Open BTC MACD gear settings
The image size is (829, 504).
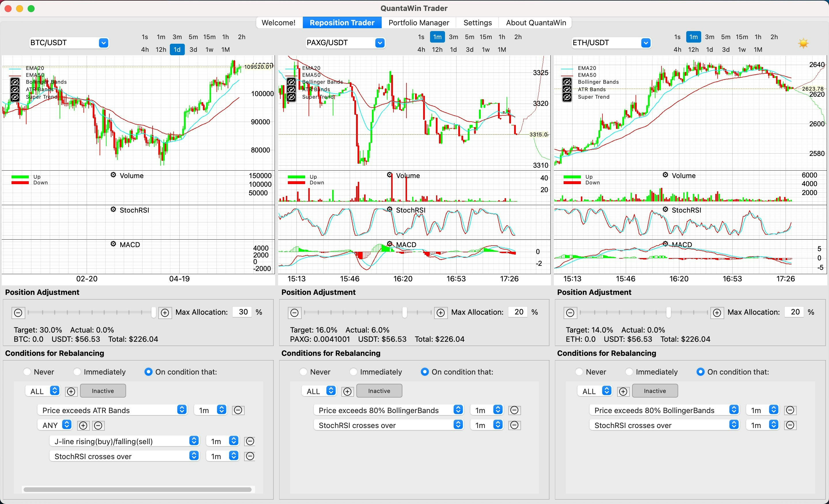[113, 244]
